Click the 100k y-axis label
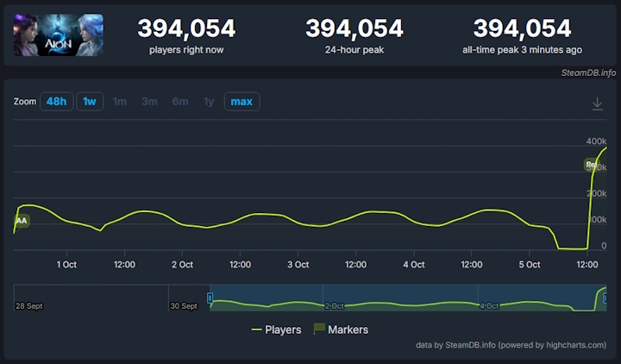 click(596, 220)
